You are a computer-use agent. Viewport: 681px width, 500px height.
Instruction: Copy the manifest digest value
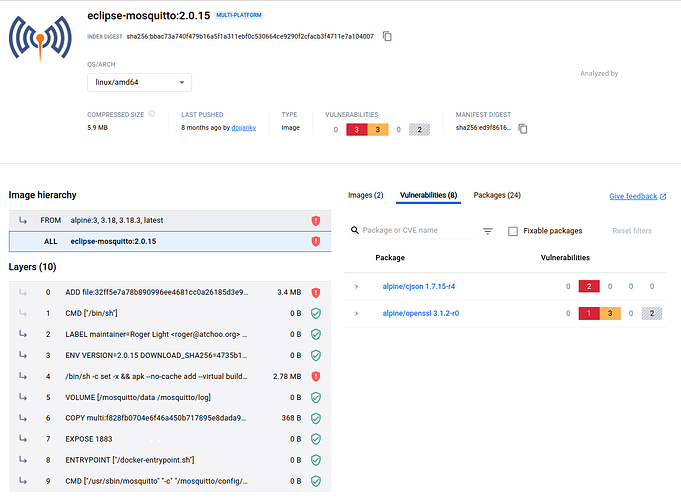pyautogui.click(x=522, y=129)
